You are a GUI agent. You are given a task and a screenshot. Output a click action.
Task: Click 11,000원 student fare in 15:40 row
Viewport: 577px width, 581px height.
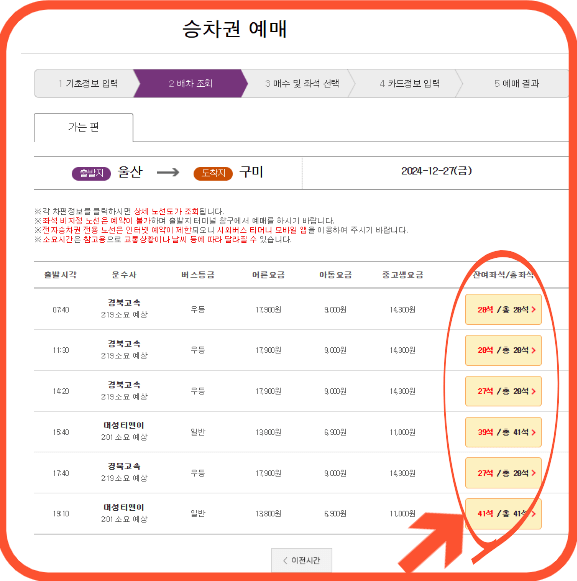coord(402,432)
